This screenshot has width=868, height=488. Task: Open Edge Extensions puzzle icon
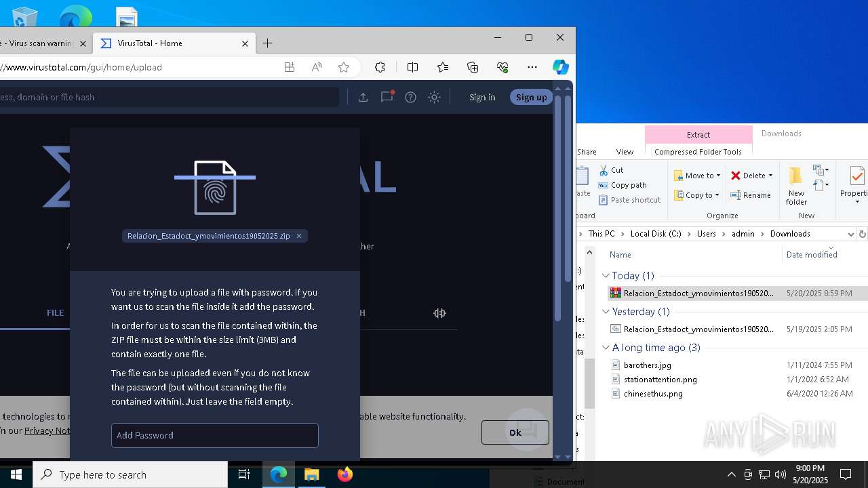point(380,67)
